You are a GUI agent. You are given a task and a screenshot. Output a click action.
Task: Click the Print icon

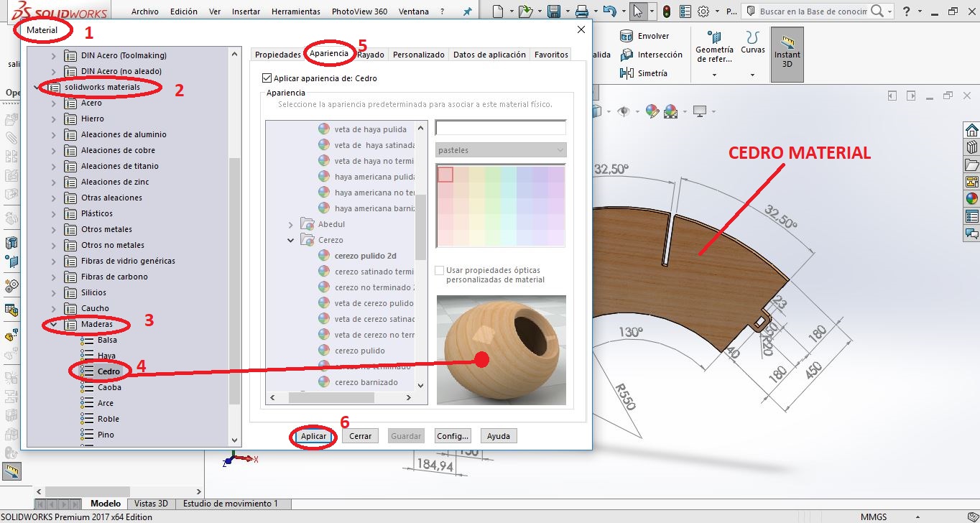[x=582, y=11]
